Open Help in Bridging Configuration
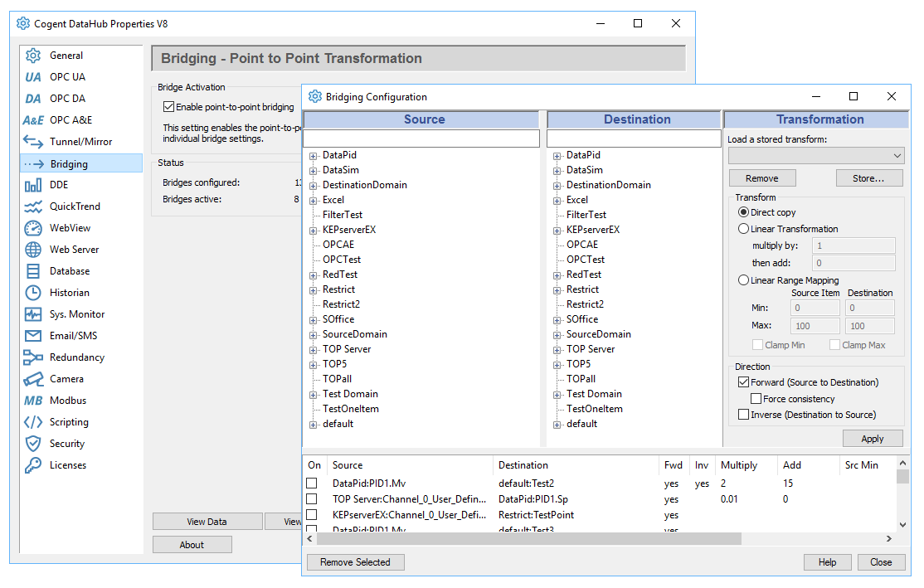 coord(827,562)
